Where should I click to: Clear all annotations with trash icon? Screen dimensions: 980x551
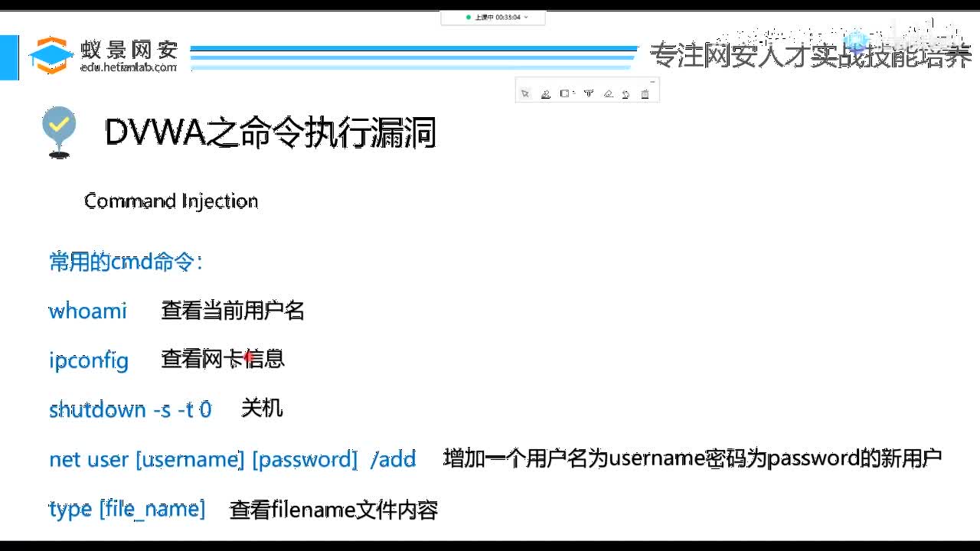(645, 93)
